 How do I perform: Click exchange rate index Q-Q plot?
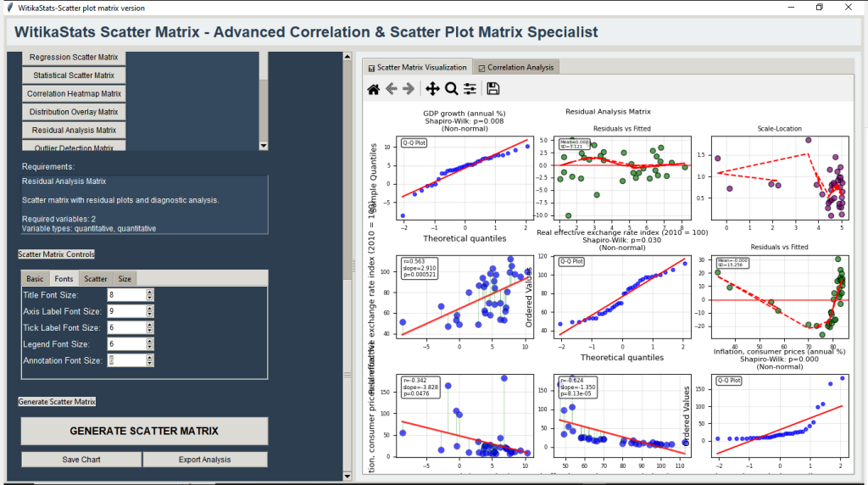(622, 297)
